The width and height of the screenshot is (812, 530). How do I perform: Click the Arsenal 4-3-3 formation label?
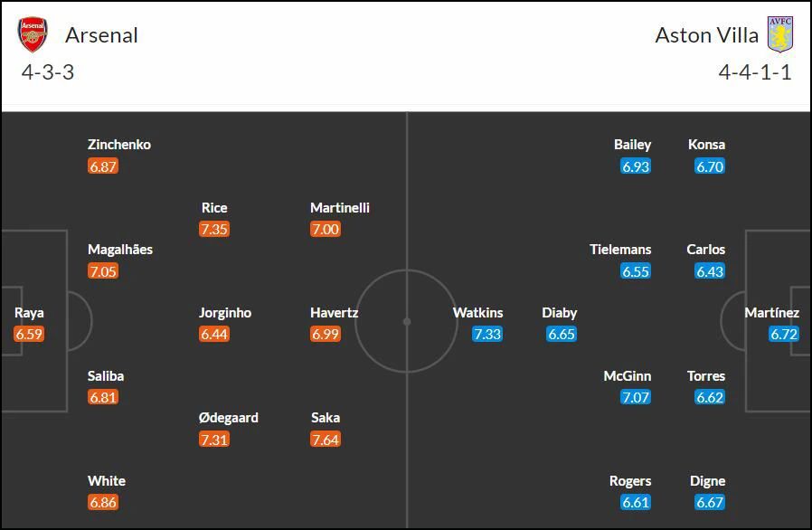point(48,72)
